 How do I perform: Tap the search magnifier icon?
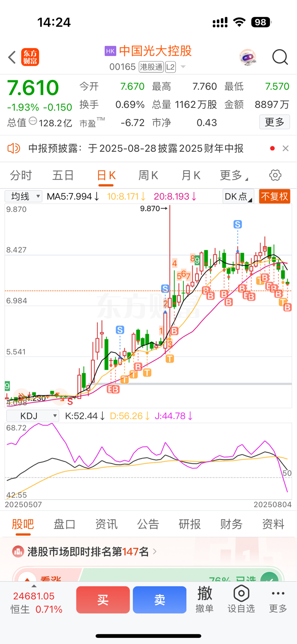[x=280, y=57]
